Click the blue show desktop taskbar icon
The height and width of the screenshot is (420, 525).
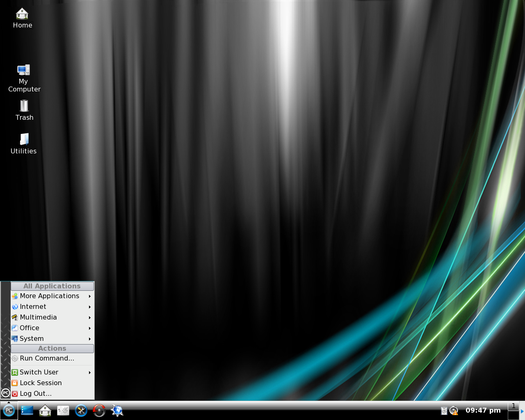pyautogui.click(x=27, y=410)
